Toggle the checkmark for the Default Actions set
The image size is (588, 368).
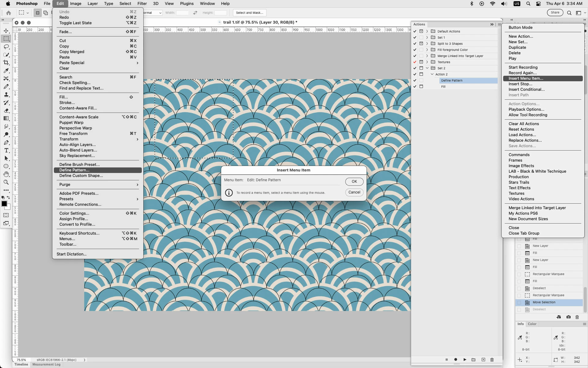coord(415,31)
